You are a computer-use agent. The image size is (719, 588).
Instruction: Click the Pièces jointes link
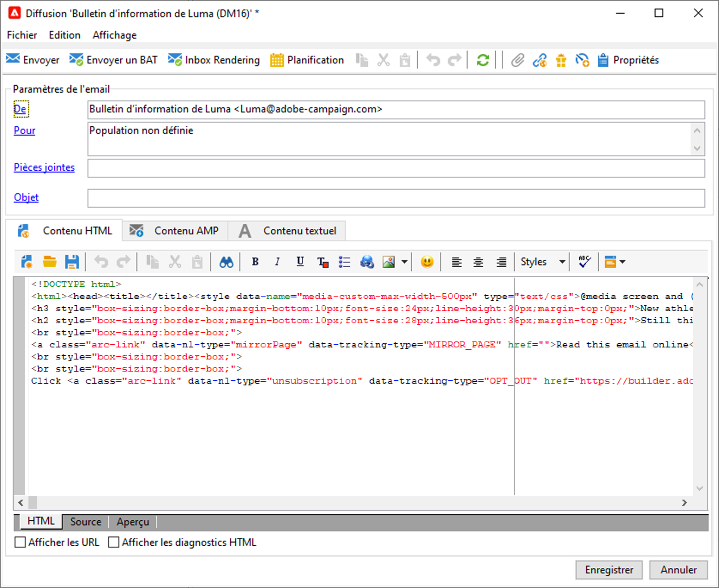44,167
